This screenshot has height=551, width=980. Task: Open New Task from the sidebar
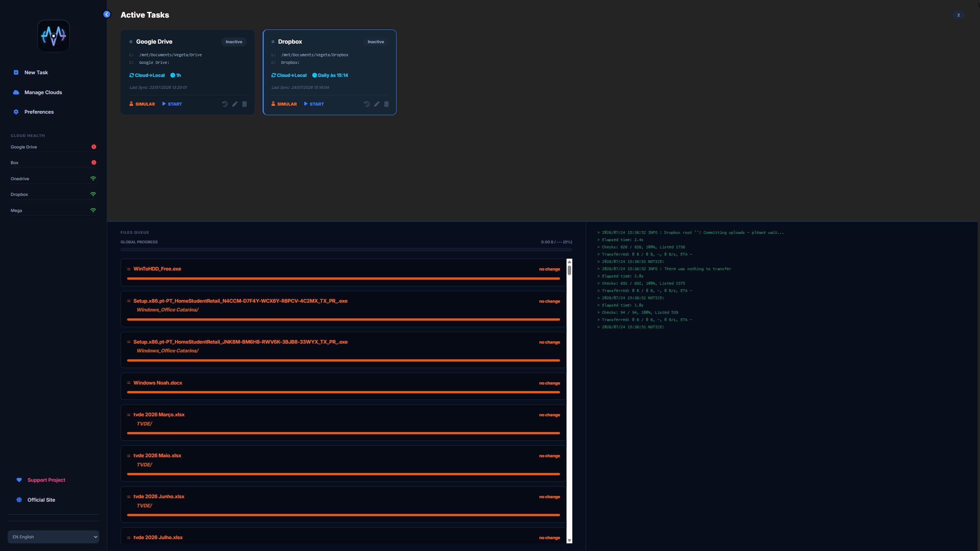(x=36, y=72)
